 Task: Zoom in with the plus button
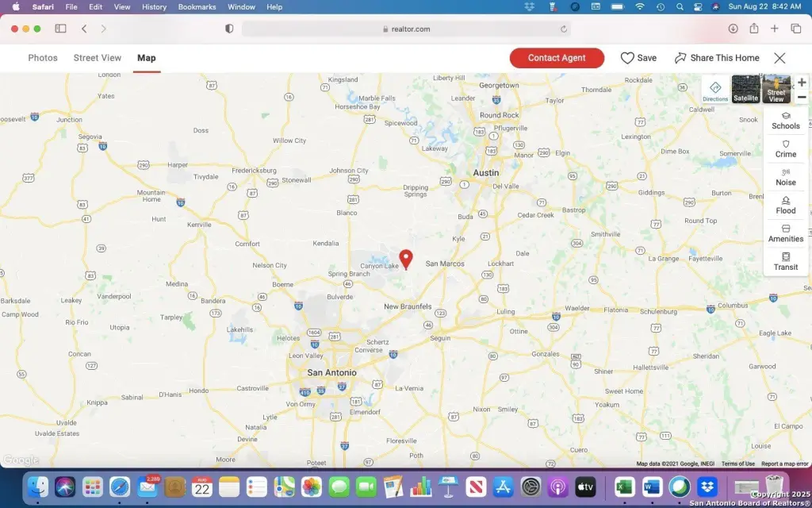click(x=802, y=83)
